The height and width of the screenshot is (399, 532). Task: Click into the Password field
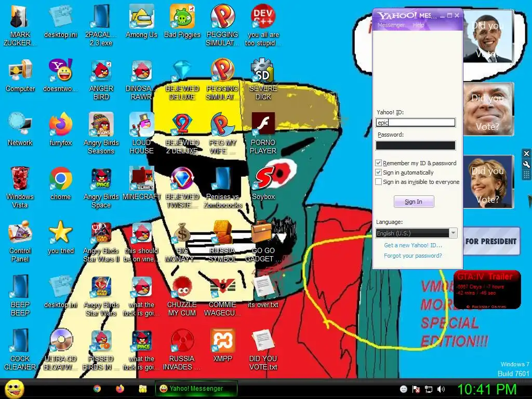(x=416, y=145)
